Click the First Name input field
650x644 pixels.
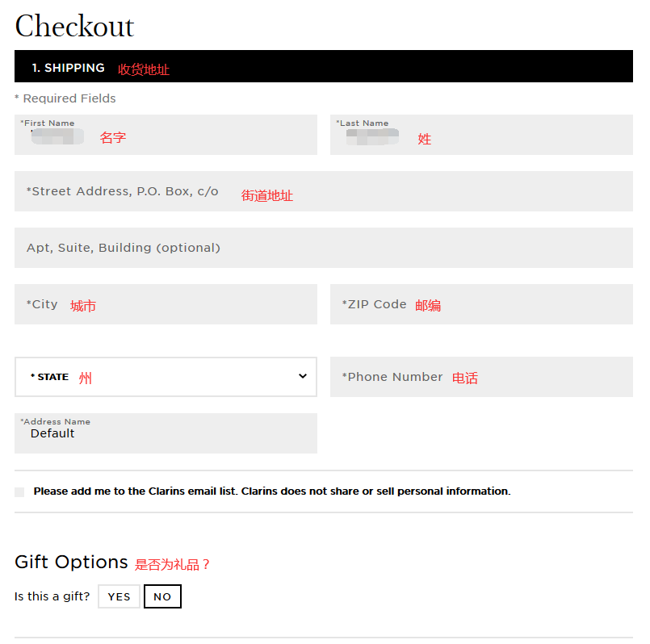pyautogui.click(x=166, y=136)
